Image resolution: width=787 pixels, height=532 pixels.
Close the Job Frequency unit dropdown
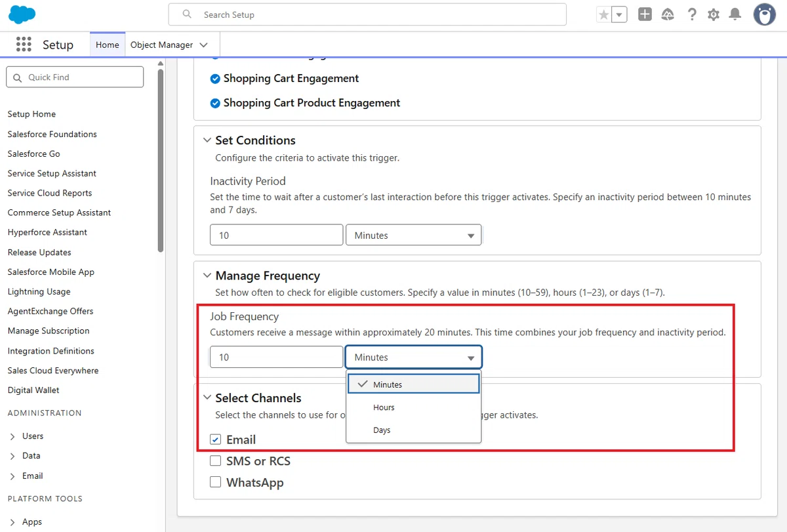[414, 357]
